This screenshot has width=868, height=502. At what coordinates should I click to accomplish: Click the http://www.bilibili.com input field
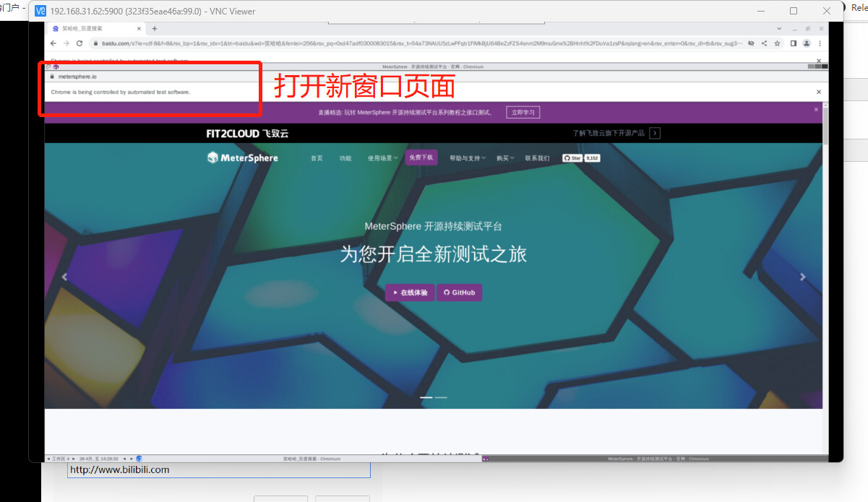pos(218,469)
